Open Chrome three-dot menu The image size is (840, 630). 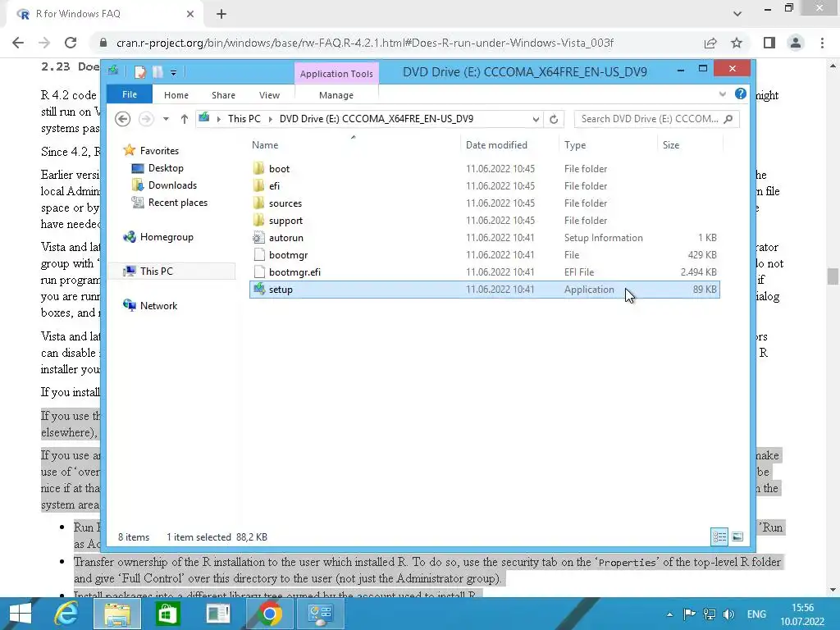point(822,43)
